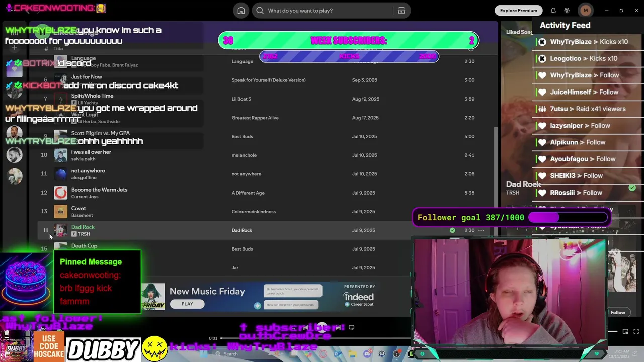Viewport: 644px width, 362px height.
Task: Open Outlook from the taskbar
Action: (337, 354)
